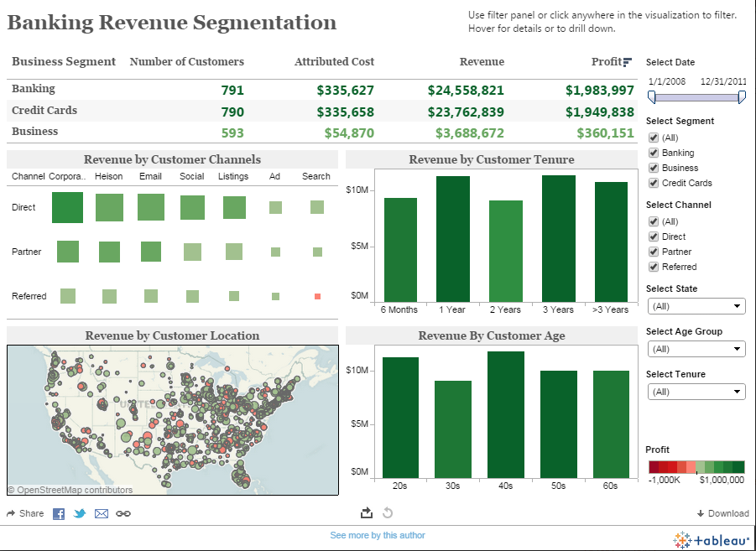Click the customer count 791
756x551 pixels.
(232, 90)
